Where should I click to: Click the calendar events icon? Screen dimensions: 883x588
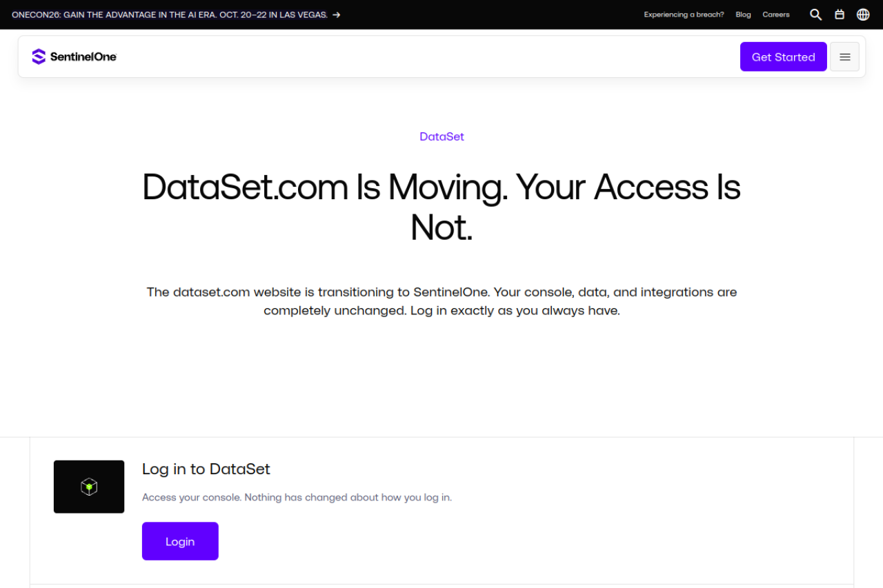point(840,14)
